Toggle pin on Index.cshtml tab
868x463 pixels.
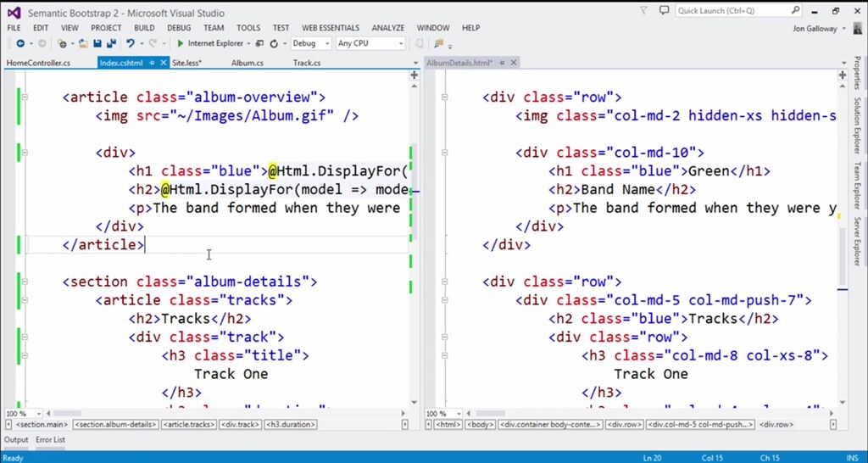coord(152,63)
